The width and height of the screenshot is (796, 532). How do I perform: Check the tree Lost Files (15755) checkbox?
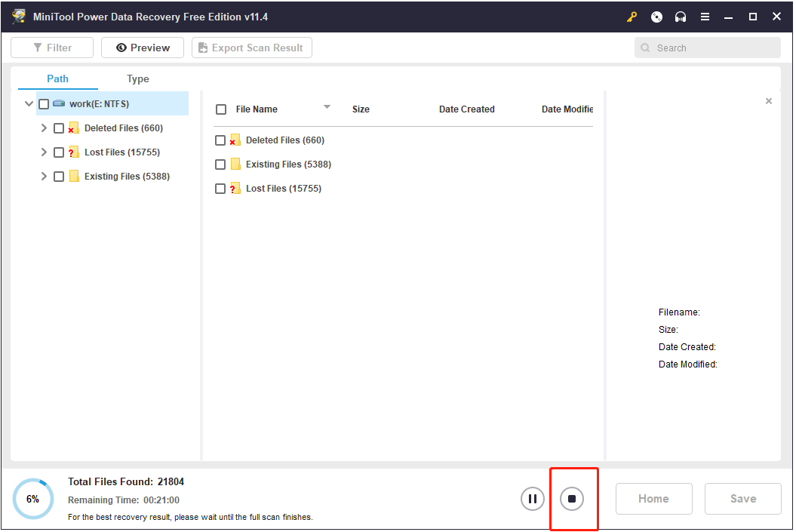click(x=59, y=152)
